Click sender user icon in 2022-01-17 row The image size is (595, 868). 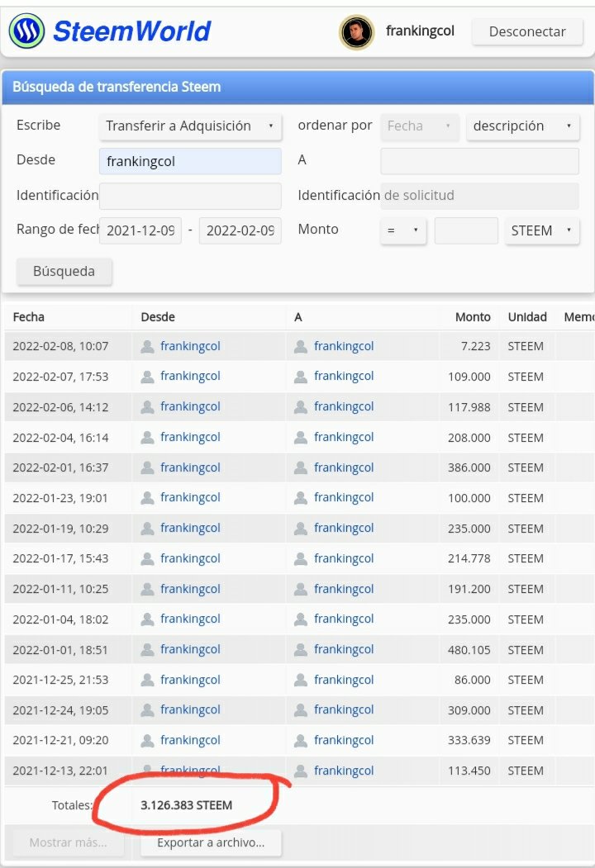(147, 559)
